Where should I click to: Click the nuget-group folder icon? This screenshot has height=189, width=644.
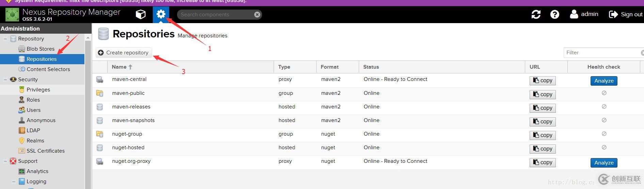[x=100, y=134]
